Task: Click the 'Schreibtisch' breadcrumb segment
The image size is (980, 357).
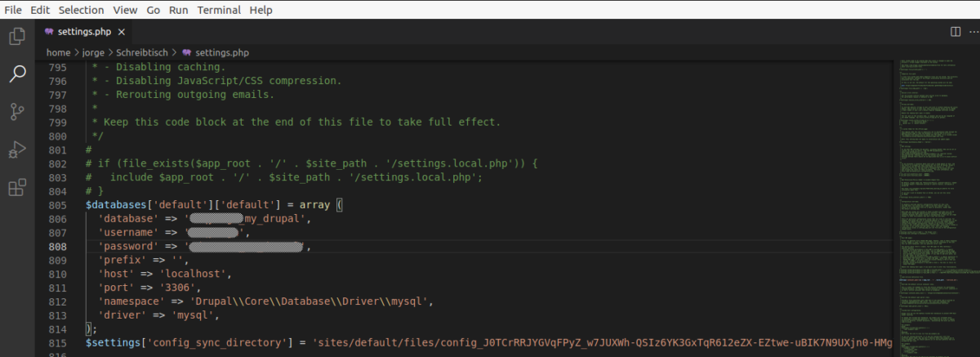Action: [x=143, y=52]
